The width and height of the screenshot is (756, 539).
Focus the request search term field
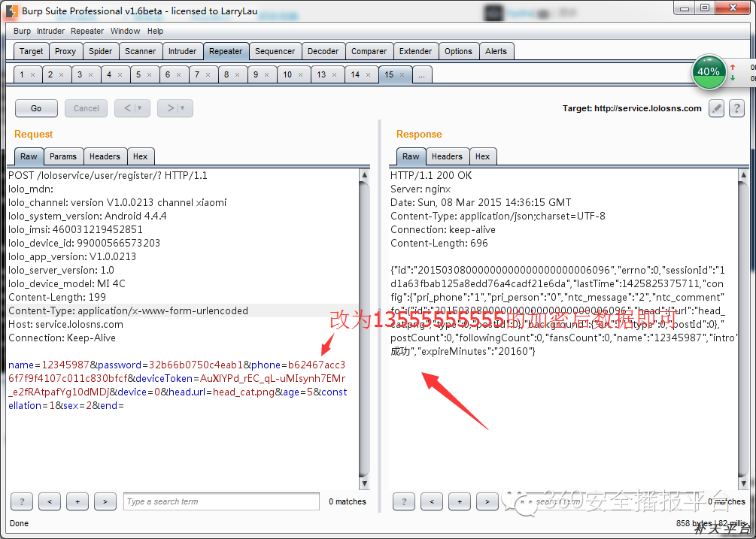coord(221,501)
